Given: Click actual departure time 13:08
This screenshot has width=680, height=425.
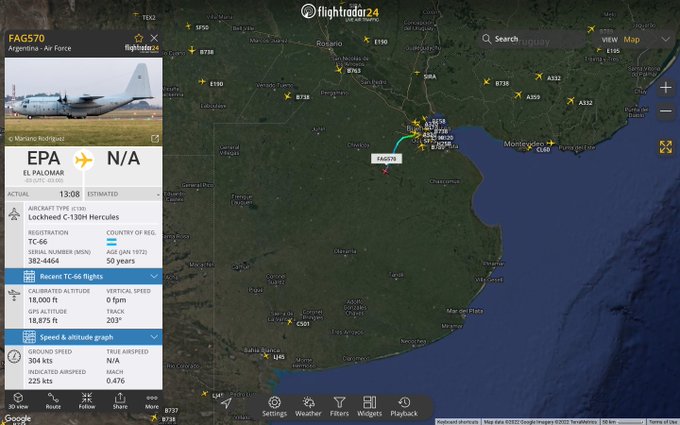Looking at the screenshot, I should point(69,194).
